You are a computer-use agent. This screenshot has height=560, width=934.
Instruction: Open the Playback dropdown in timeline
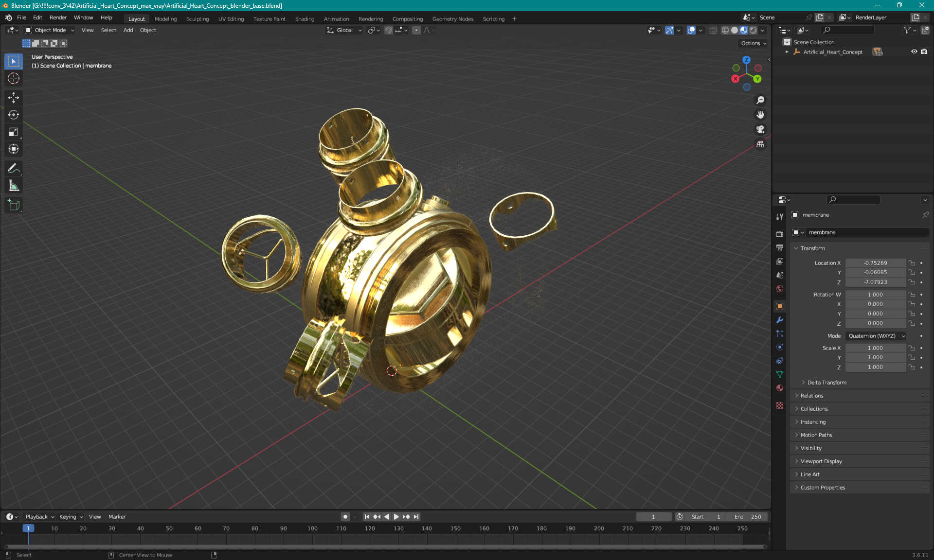pos(39,517)
